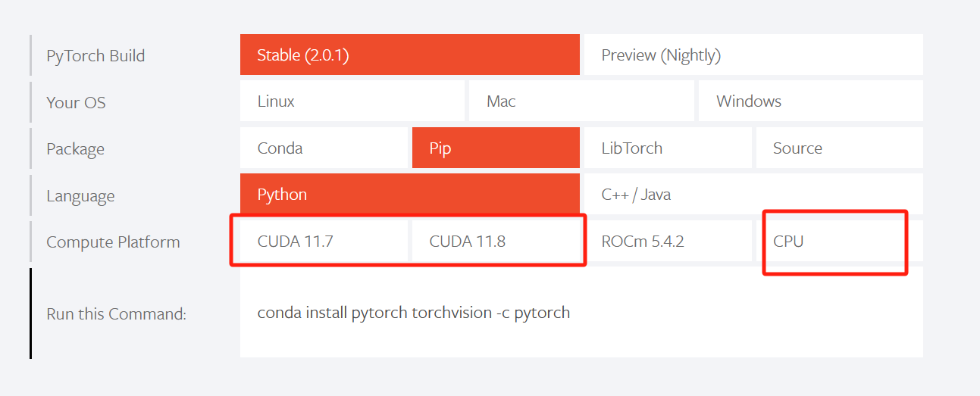
Task: Set language to Python
Action: [x=409, y=195]
